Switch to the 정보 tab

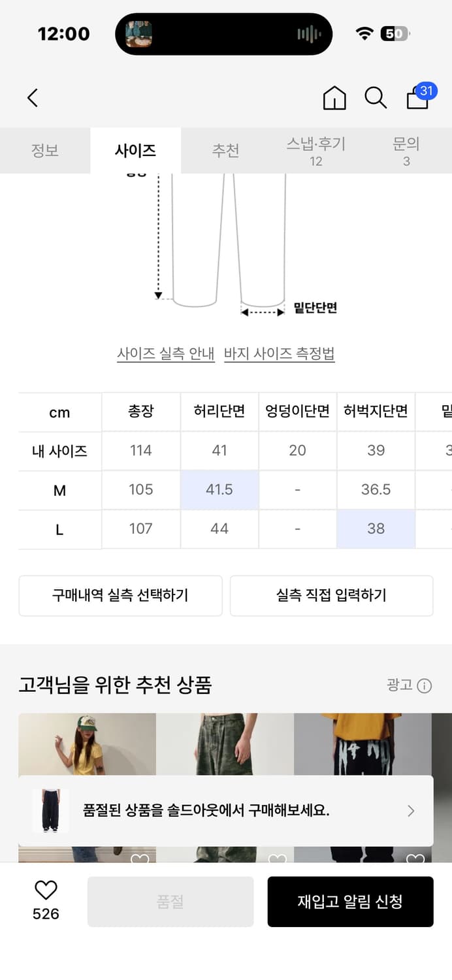[45, 150]
